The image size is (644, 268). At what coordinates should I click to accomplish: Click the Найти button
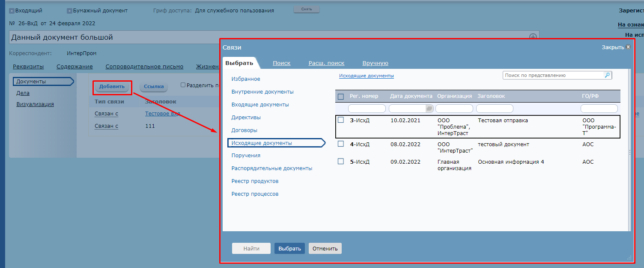(x=251, y=248)
